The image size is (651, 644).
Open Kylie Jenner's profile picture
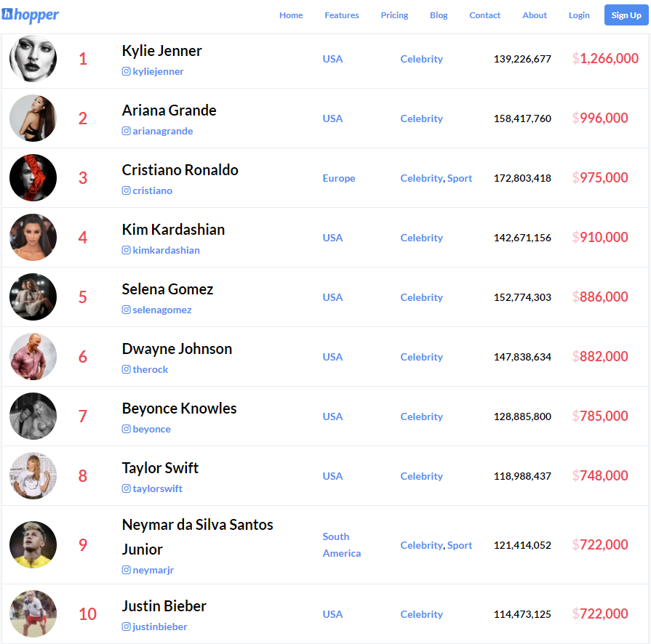click(x=33, y=58)
